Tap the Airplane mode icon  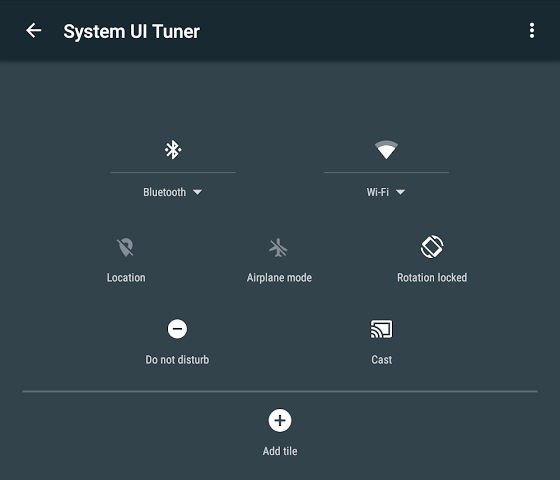(278, 248)
